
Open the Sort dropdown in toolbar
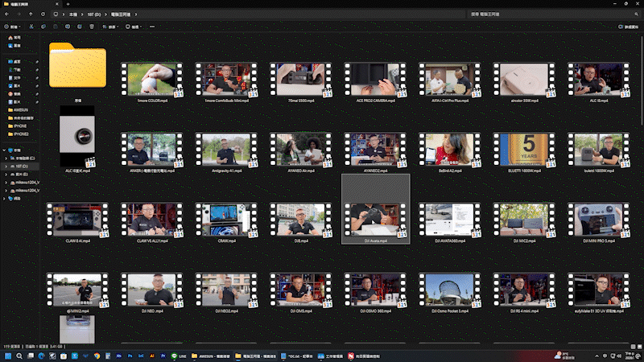coord(110,27)
